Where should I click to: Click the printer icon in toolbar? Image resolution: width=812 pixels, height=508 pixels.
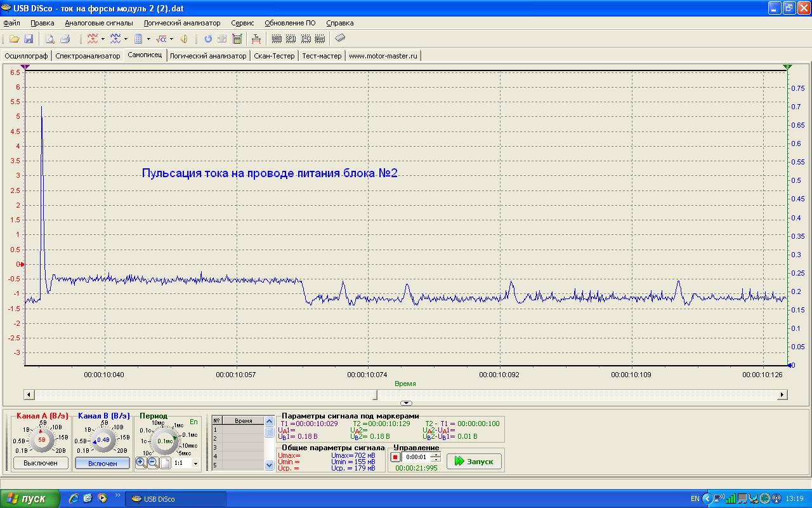[x=64, y=39]
